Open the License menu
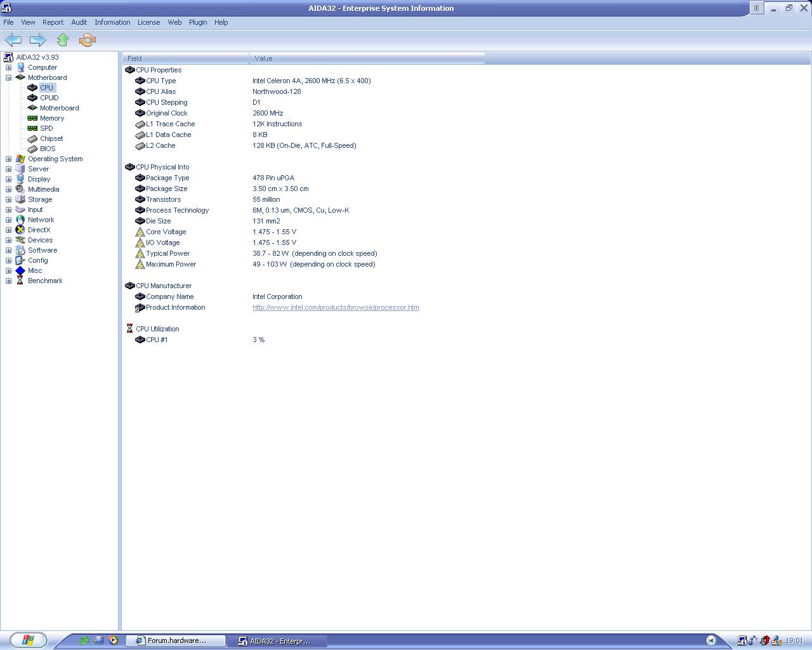 pos(149,22)
